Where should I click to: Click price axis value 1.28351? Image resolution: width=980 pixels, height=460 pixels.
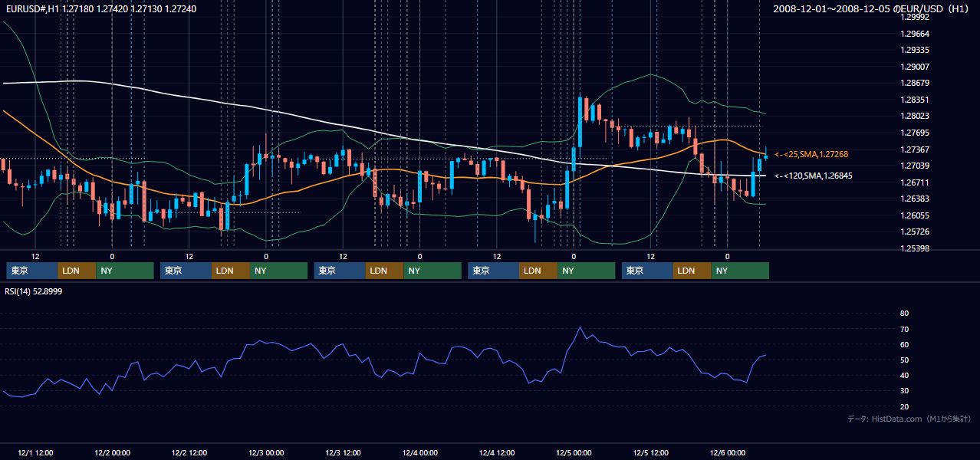pos(915,100)
